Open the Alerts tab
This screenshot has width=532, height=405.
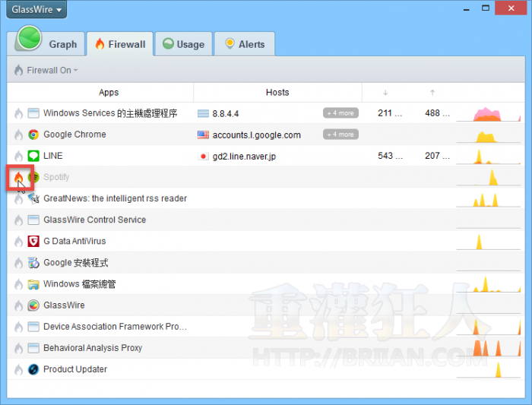(x=244, y=44)
